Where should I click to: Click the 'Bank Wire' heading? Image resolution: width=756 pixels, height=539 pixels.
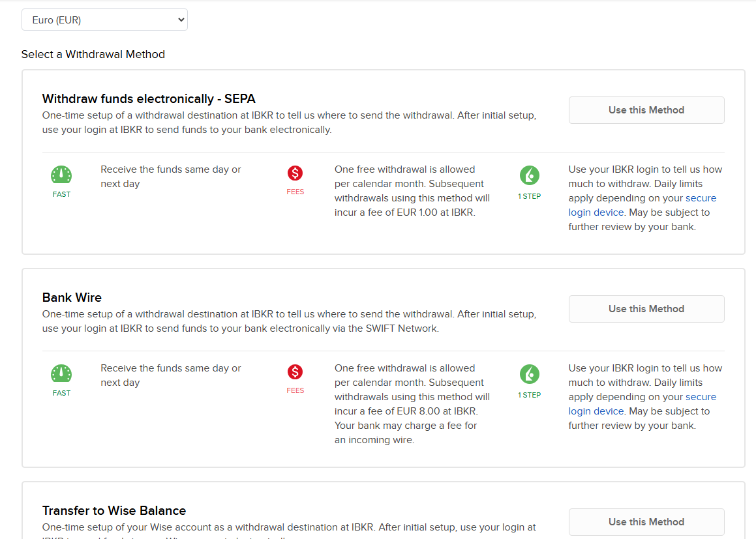tap(72, 298)
